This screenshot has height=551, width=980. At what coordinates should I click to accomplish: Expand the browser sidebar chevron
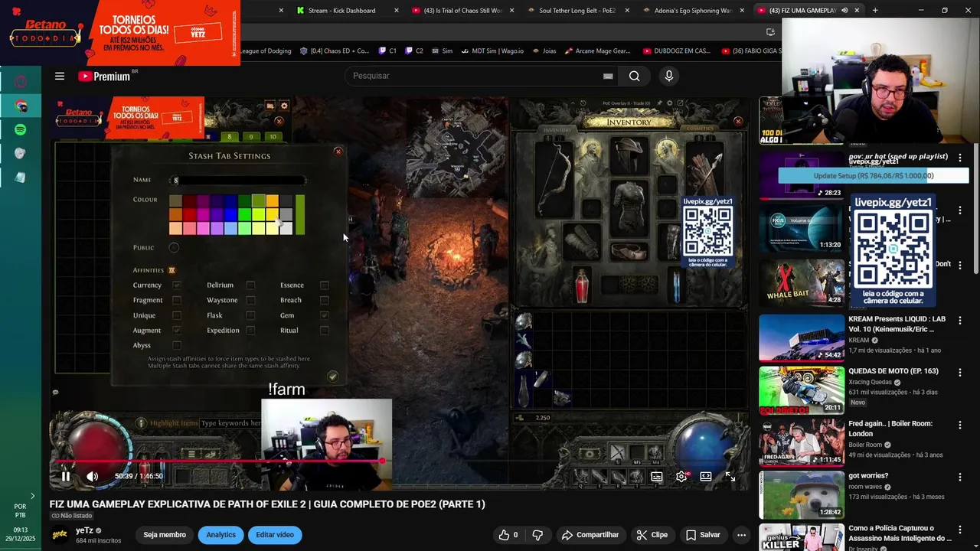32,497
